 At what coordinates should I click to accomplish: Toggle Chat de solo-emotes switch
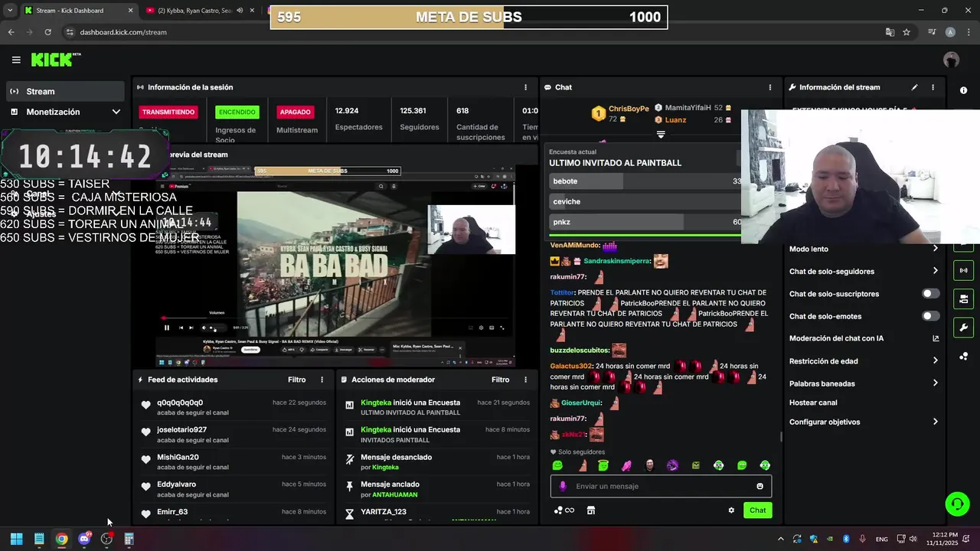930,316
